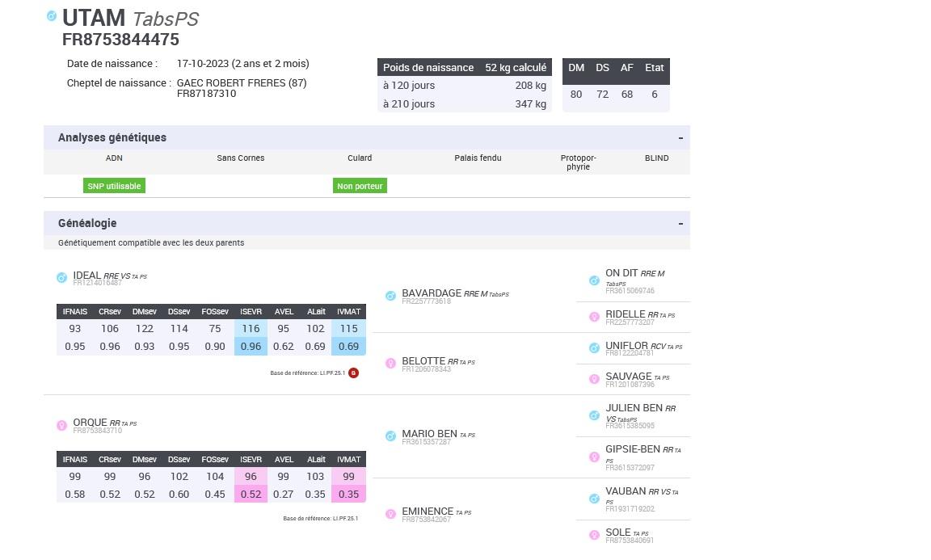Click the highlighted ISEVR value 116 for IDEAL
This screenshot has height=560, width=931.
tap(251, 328)
